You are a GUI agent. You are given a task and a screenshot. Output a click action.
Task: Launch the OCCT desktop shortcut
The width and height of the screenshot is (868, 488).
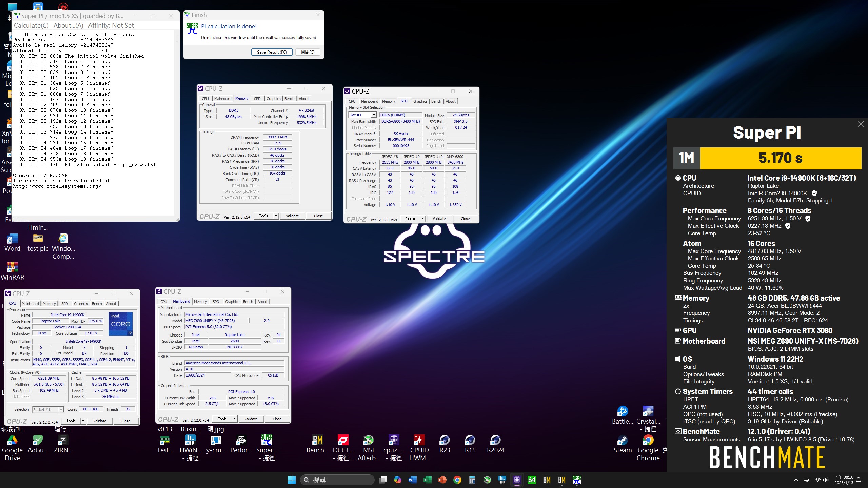[343, 448]
